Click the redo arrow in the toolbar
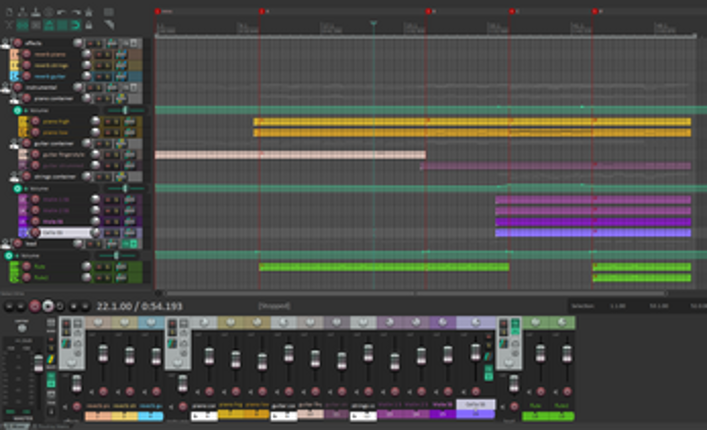 point(75,10)
